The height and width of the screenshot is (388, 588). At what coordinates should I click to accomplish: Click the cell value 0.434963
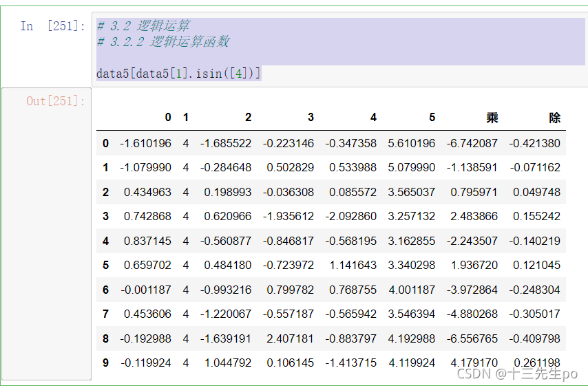148,192
